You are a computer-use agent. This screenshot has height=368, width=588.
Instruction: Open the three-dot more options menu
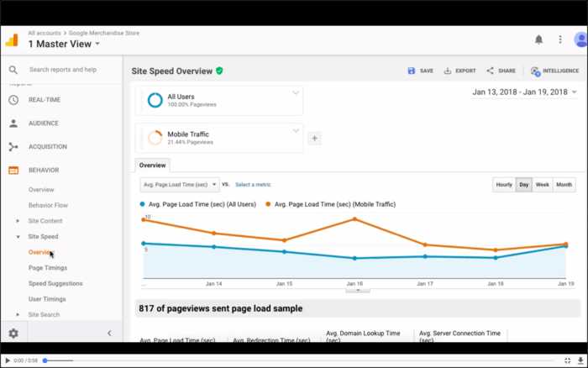[x=560, y=39]
